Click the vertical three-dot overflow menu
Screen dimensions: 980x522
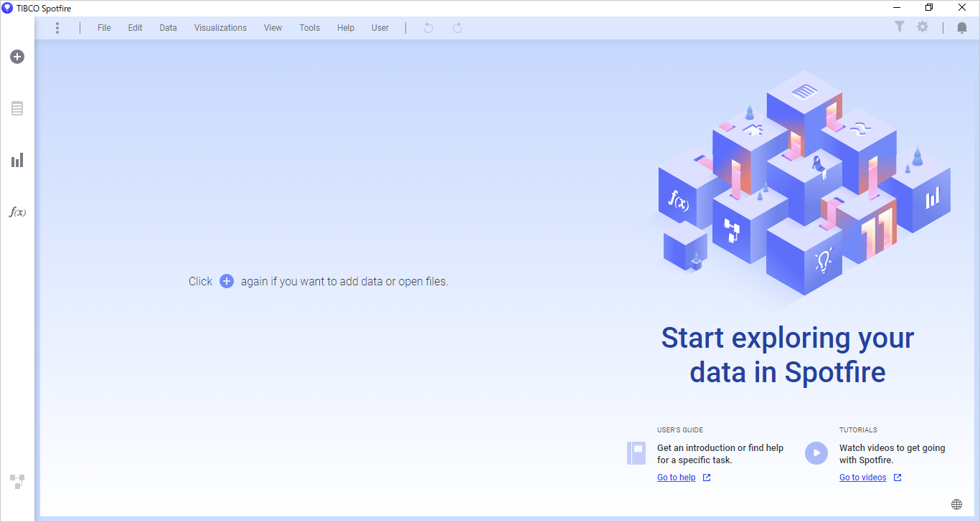pyautogui.click(x=57, y=28)
